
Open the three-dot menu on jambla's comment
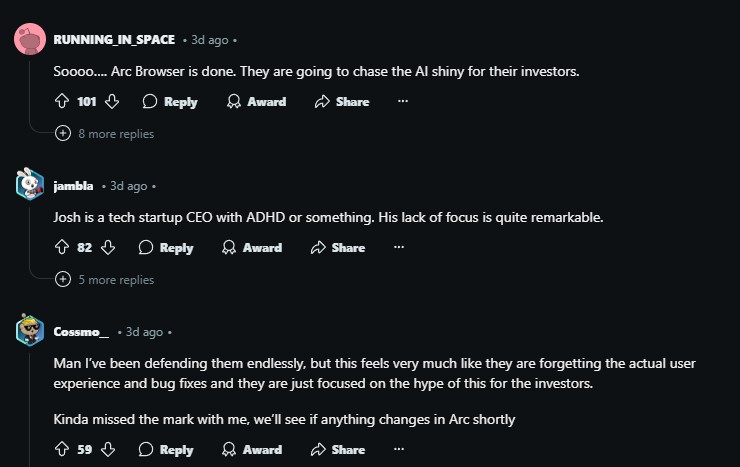399,247
